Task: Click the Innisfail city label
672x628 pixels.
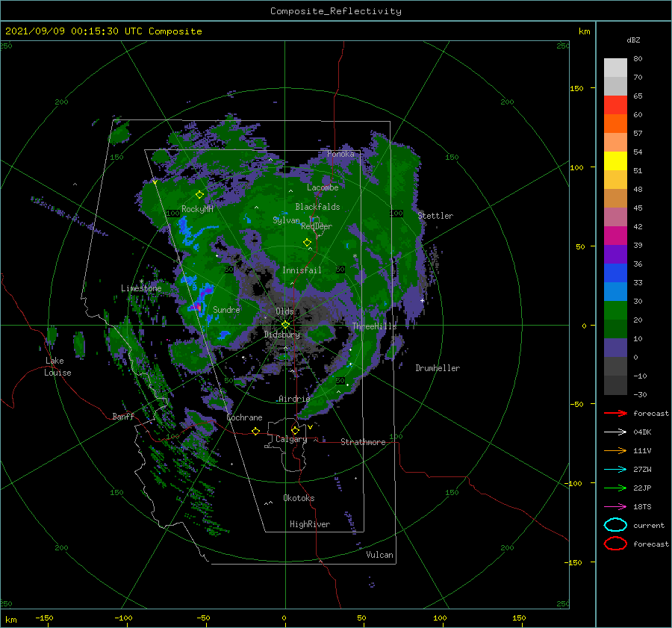Action: tap(302, 270)
